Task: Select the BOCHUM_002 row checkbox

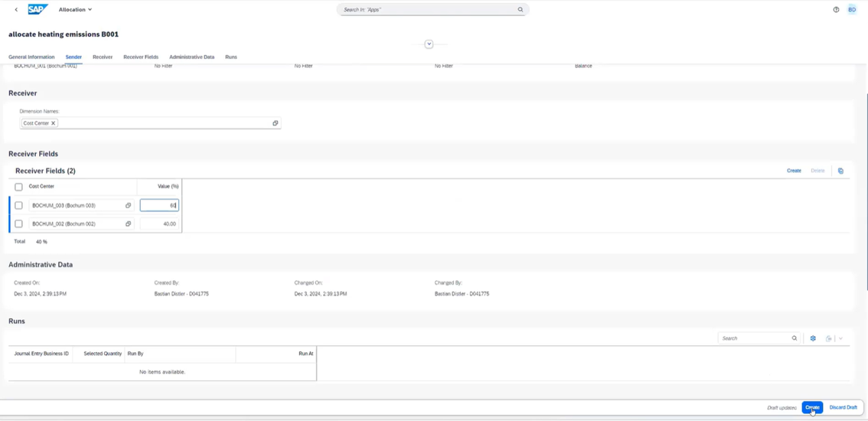Action: [x=19, y=224]
